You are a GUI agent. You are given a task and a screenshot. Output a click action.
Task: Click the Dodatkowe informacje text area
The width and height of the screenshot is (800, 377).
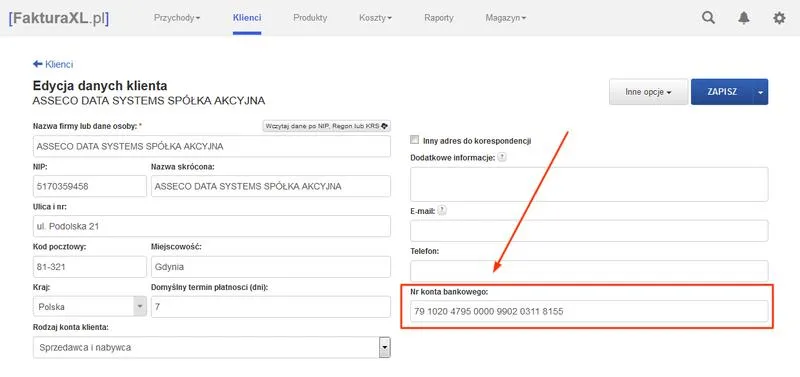pos(589,184)
